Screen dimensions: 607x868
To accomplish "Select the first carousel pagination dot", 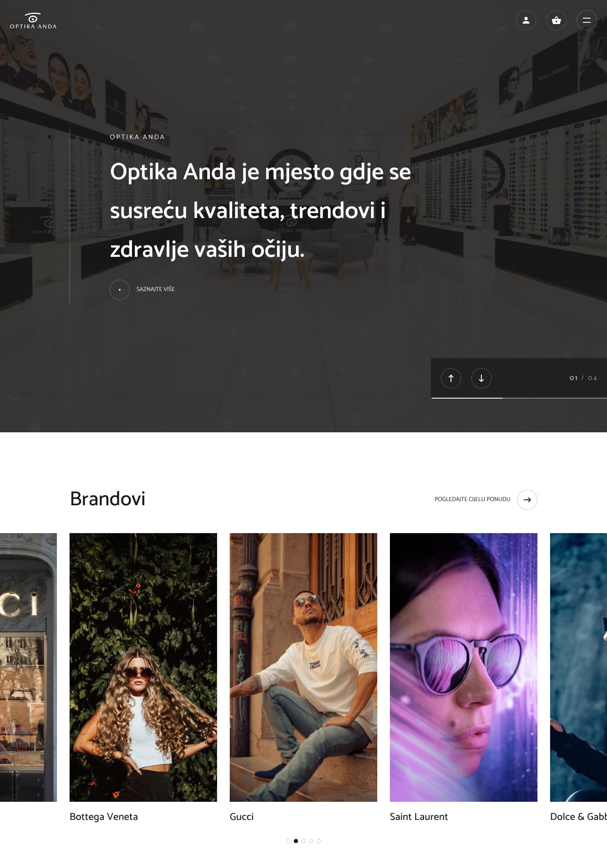I will click(x=288, y=841).
